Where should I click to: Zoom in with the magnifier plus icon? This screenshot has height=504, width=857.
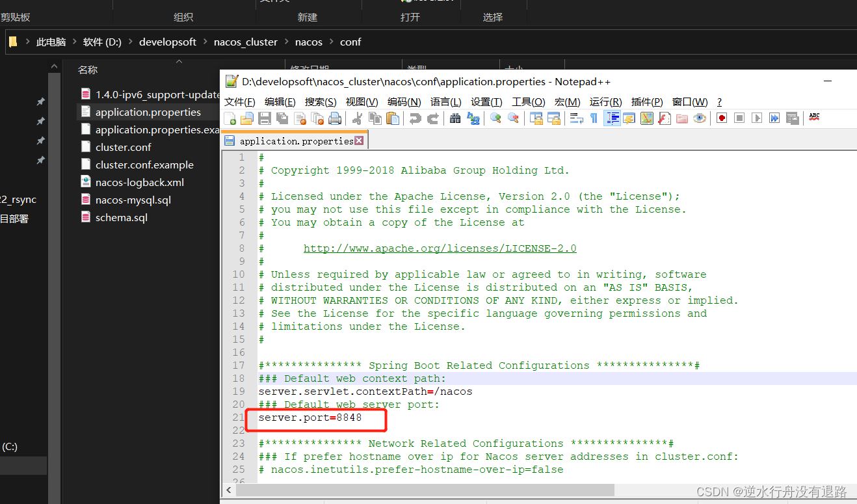(495, 118)
